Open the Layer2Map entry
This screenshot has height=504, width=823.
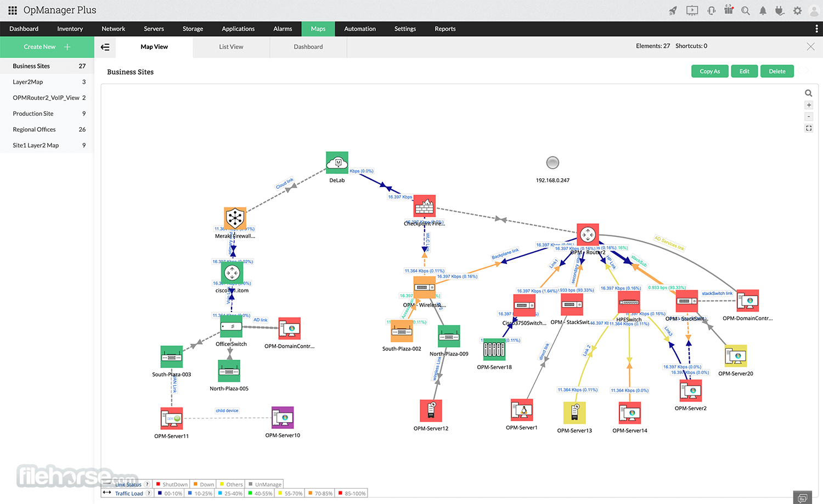(x=47, y=82)
